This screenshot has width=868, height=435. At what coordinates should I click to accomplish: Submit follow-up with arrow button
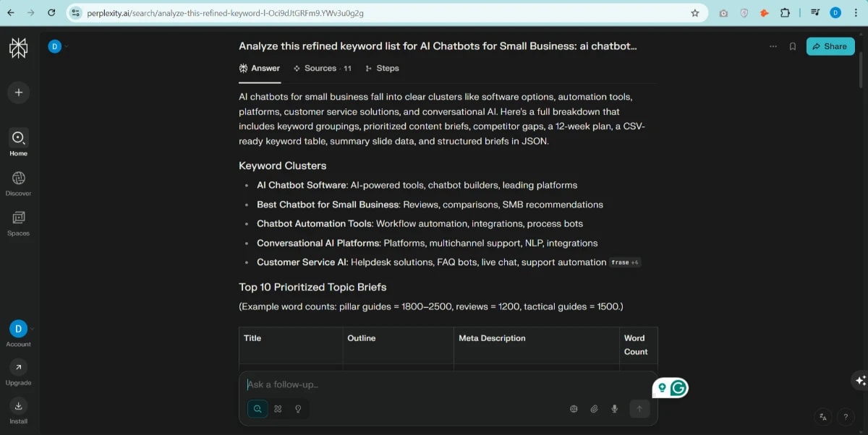(x=639, y=409)
